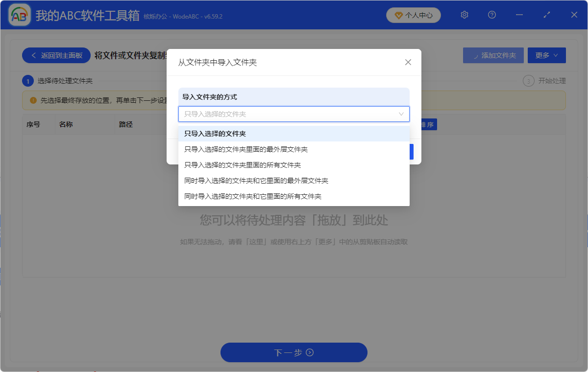Click the info icon in the yellow notice bar
Screen dimensions: 588x372
pos(33,100)
